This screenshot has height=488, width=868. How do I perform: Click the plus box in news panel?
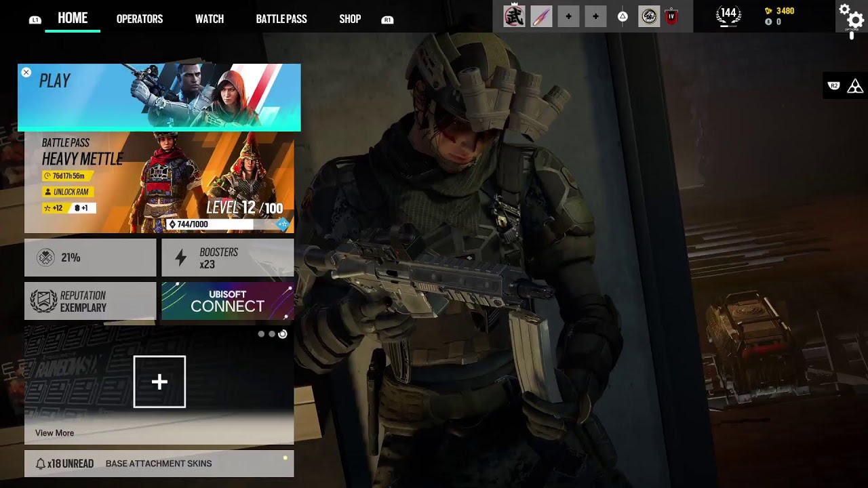pos(159,382)
